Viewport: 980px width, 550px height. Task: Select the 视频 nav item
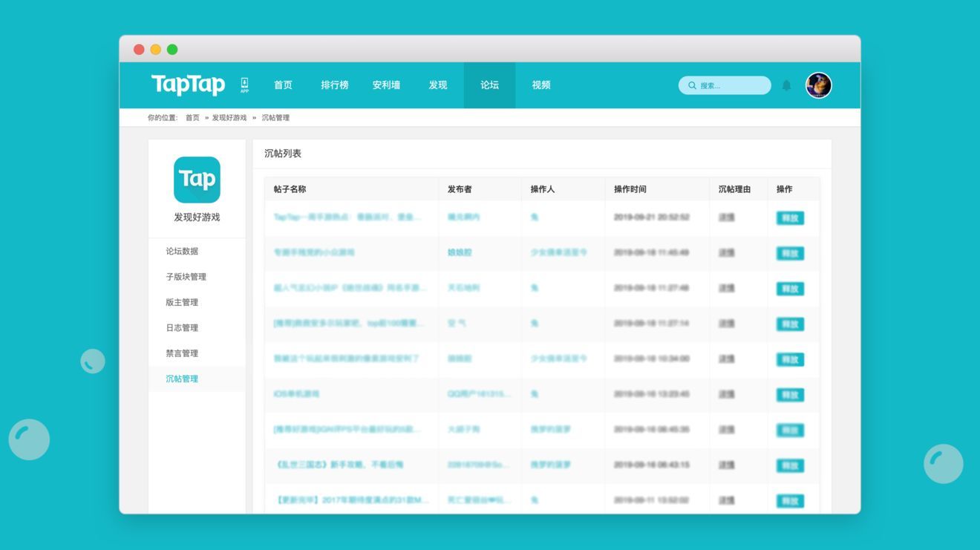coord(541,85)
